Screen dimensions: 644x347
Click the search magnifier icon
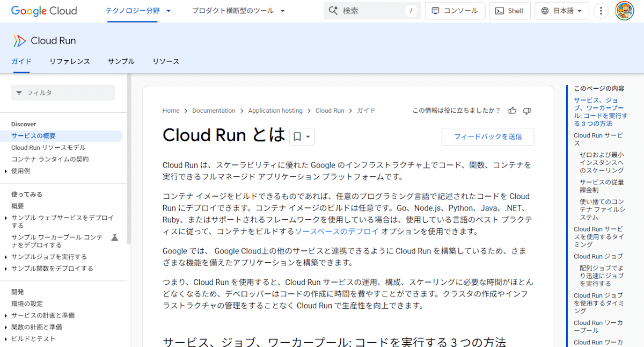pyautogui.click(x=333, y=11)
